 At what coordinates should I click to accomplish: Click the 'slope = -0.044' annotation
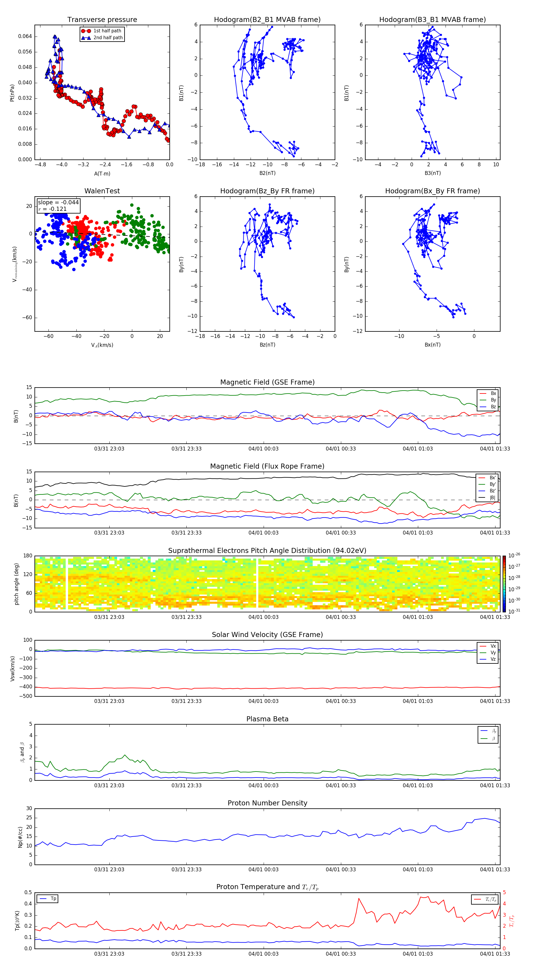pos(58,203)
